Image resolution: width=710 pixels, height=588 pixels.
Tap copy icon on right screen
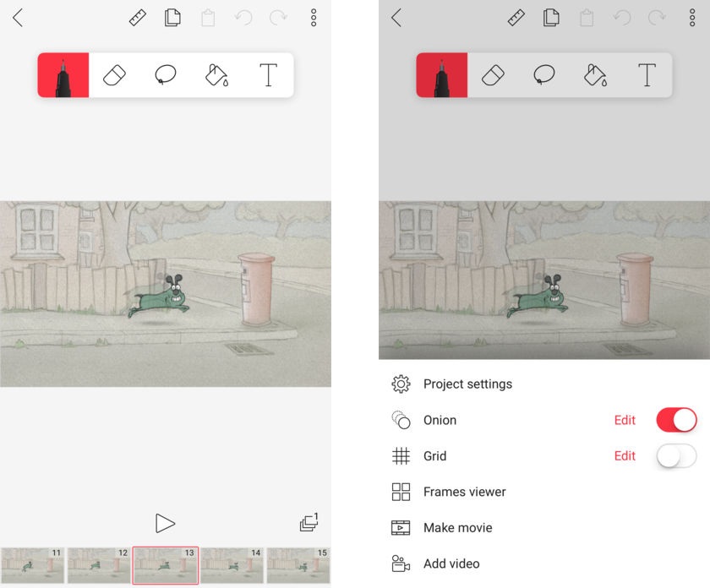pyautogui.click(x=551, y=18)
